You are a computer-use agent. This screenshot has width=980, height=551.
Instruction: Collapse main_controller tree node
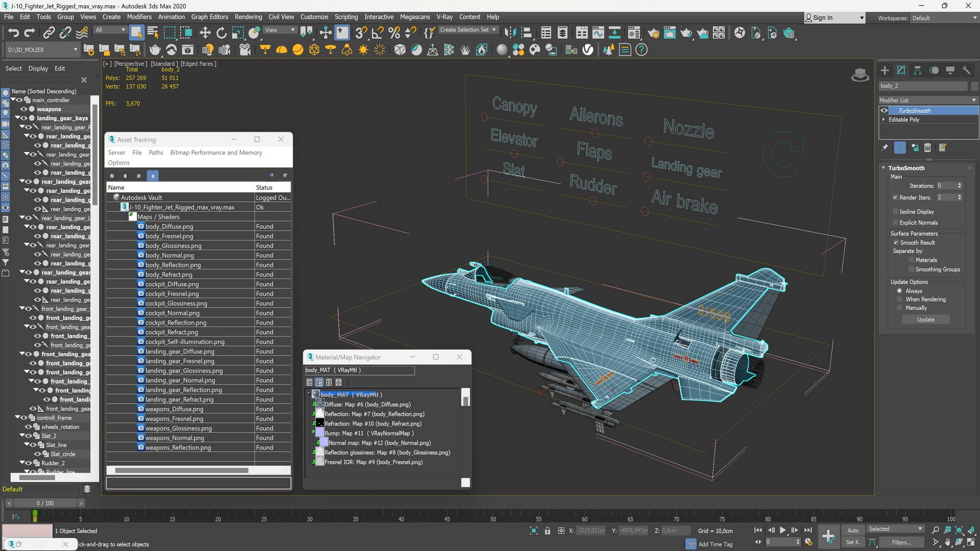tap(14, 100)
